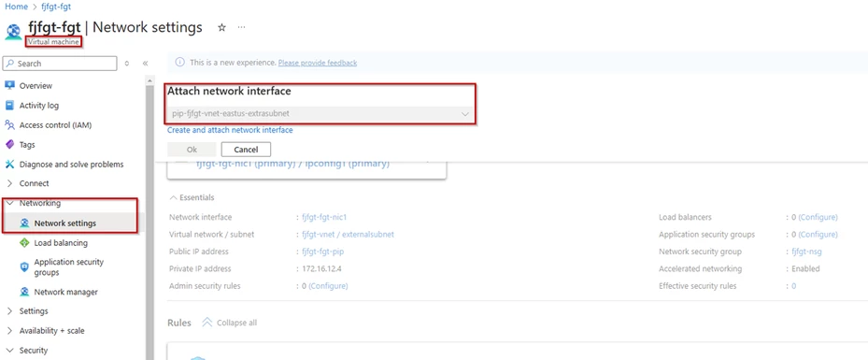Open Load balancing menu item

pyautogui.click(x=61, y=242)
